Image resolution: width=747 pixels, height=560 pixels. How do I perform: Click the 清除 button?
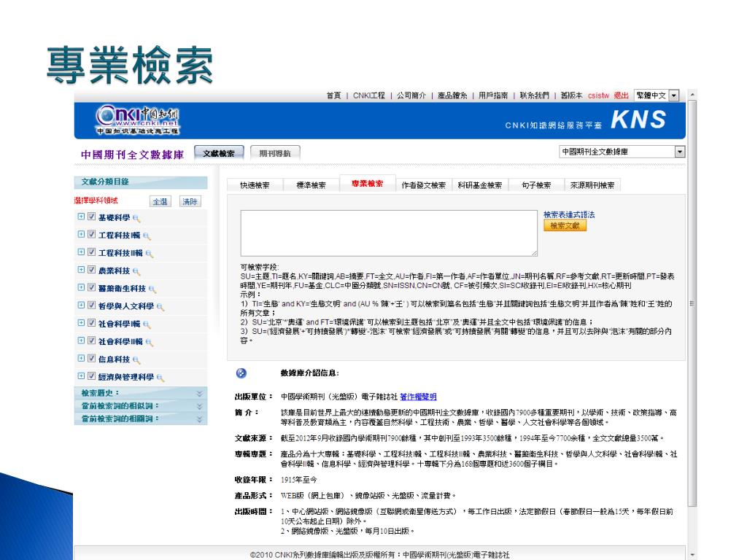point(190,201)
